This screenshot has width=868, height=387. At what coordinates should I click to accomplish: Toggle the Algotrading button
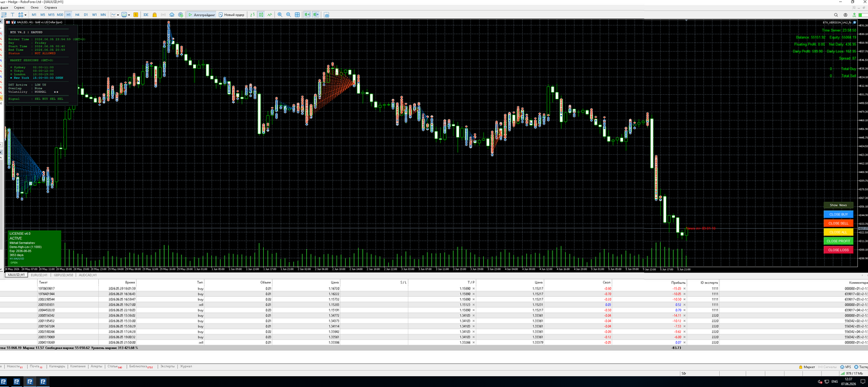[201, 14]
